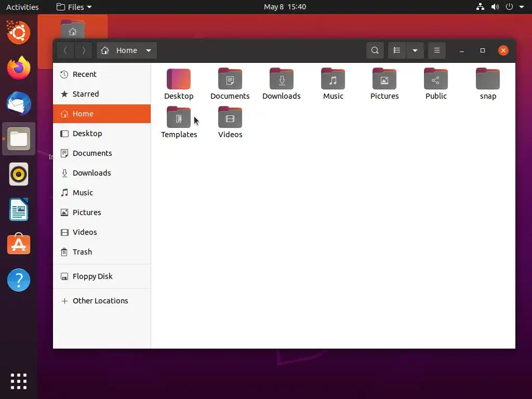Open Trash in the sidebar
The width and height of the screenshot is (532, 399).
[x=102, y=252]
